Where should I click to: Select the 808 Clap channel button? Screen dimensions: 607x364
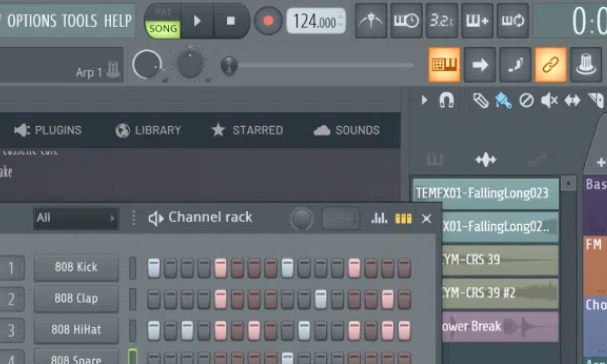click(x=76, y=298)
